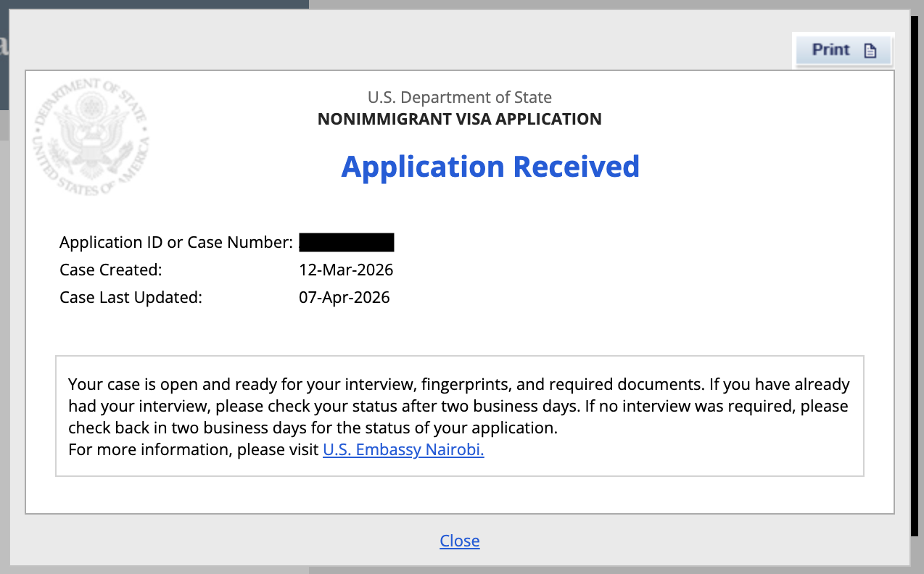Open the U.S. Embassy Nairobi link
Screen dimensions: 924x574
(403, 449)
